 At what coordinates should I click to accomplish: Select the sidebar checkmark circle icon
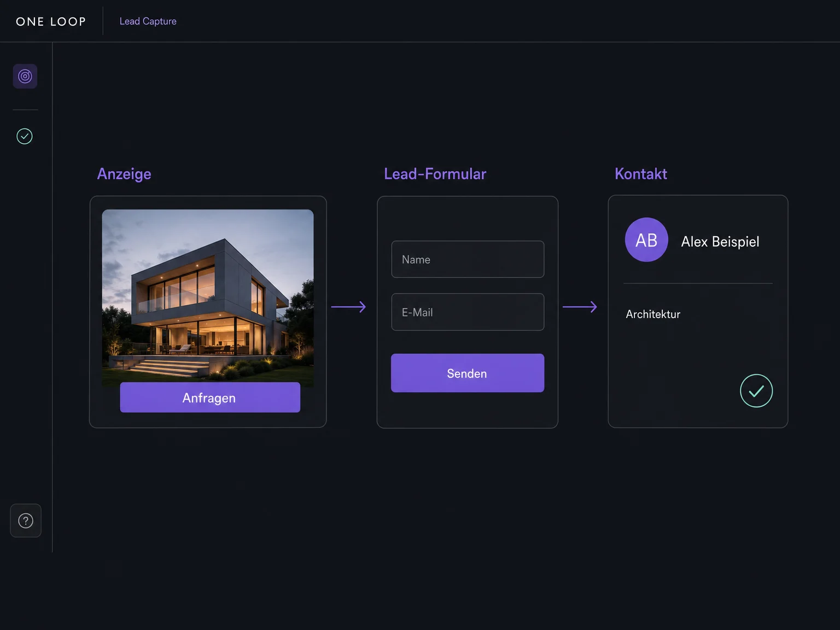click(25, 136)
